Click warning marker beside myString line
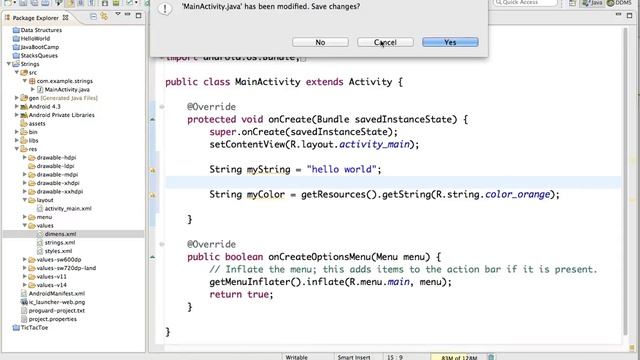This screenshot has height=360, width=640. [x=153, y=170]
